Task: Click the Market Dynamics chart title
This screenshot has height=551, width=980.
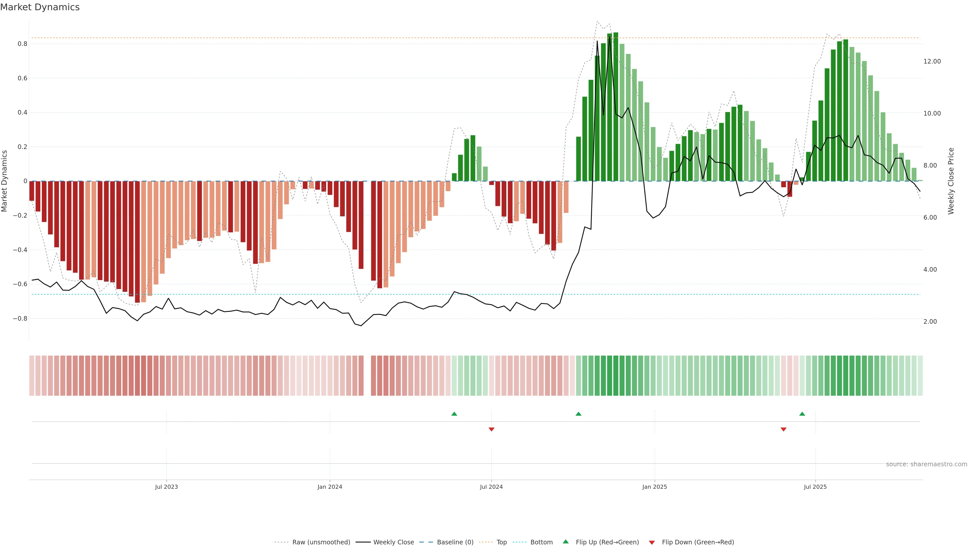Action: (x=40, y=7)
